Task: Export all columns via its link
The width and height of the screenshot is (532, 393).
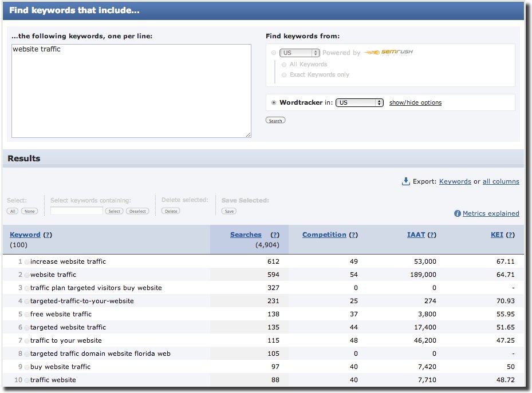Action: 501,181
